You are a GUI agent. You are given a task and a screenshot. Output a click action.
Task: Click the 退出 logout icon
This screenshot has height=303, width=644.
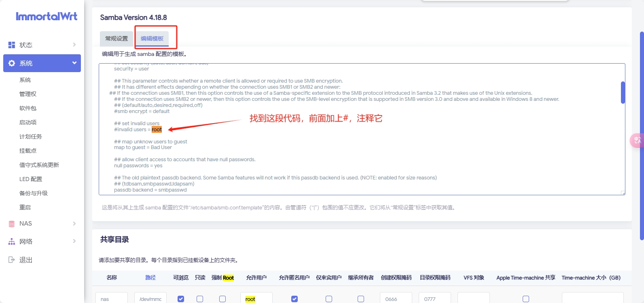(x=12, y=260)
